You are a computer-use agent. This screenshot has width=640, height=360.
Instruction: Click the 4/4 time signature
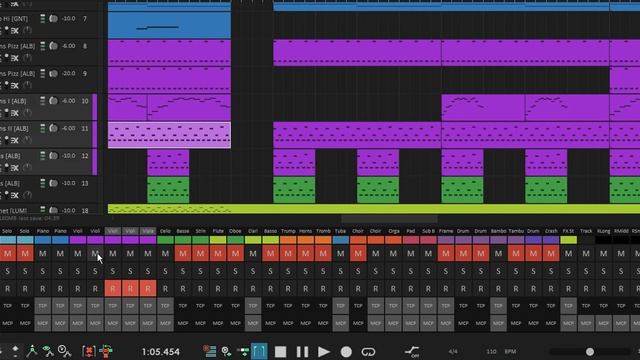click(x=453, y=351)
